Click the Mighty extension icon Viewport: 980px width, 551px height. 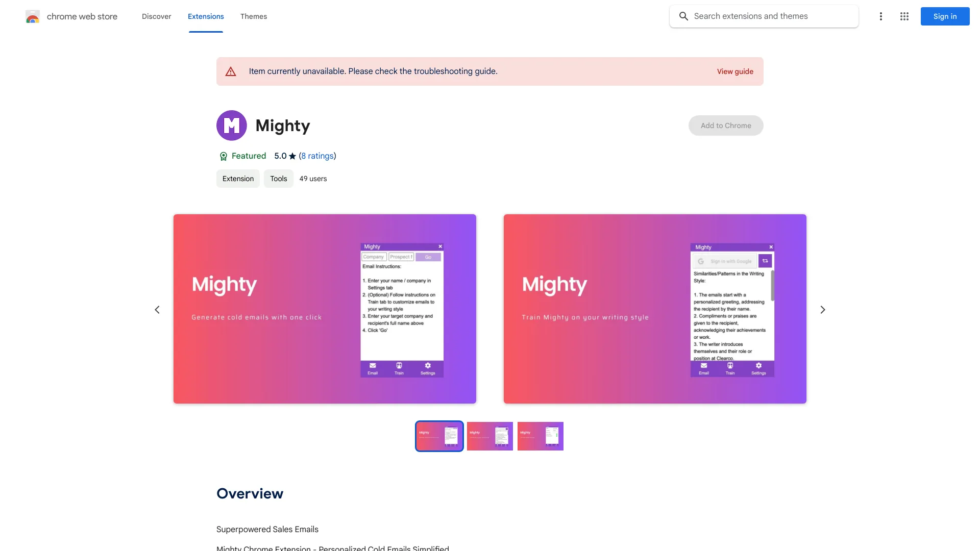(x=232, y=125)
